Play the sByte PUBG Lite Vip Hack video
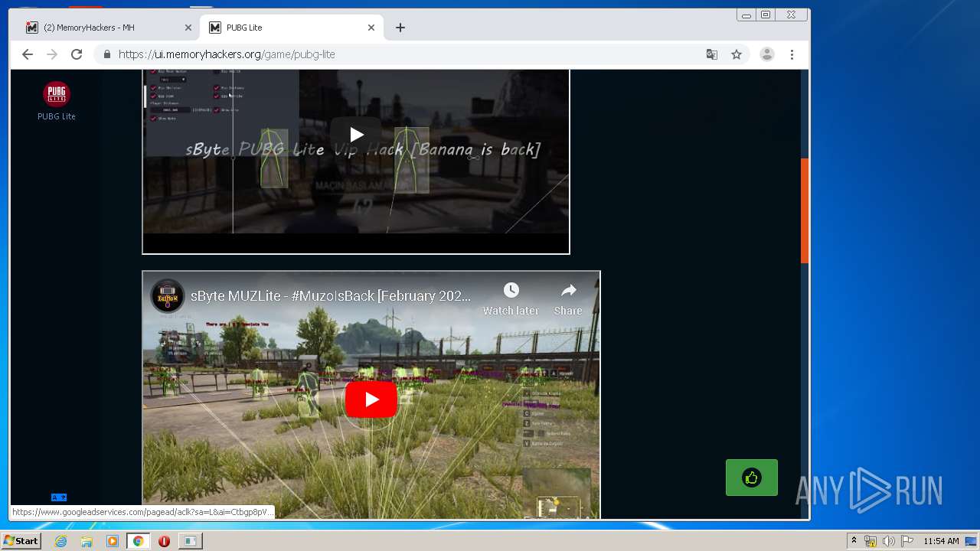The width and height of the screenshot is (980, 551). (356, 135)
